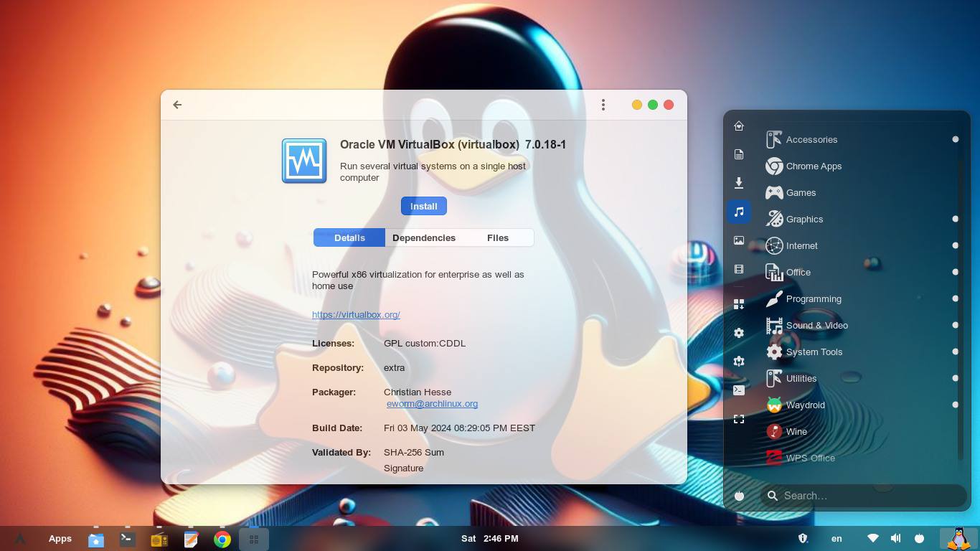Viewport: 980px width, 551px height.
Task: Open the https://virtualbox.org/ link
Action: pos(356,314)
